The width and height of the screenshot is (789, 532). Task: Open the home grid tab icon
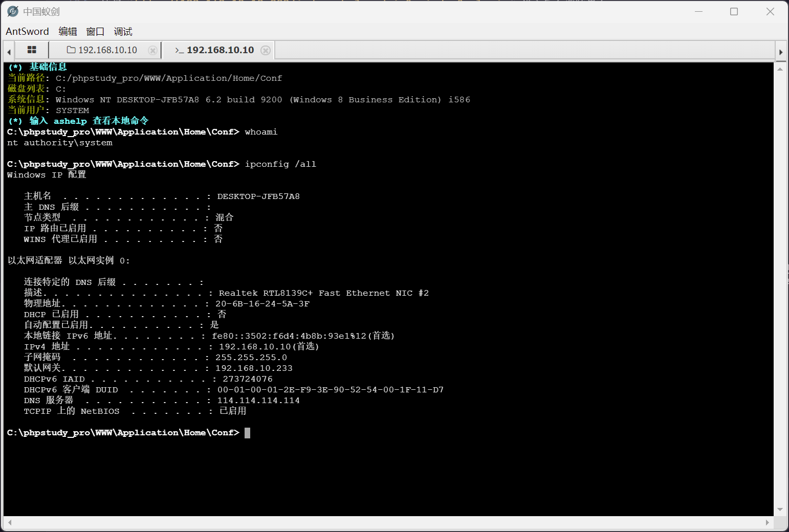tap(32, 50)
